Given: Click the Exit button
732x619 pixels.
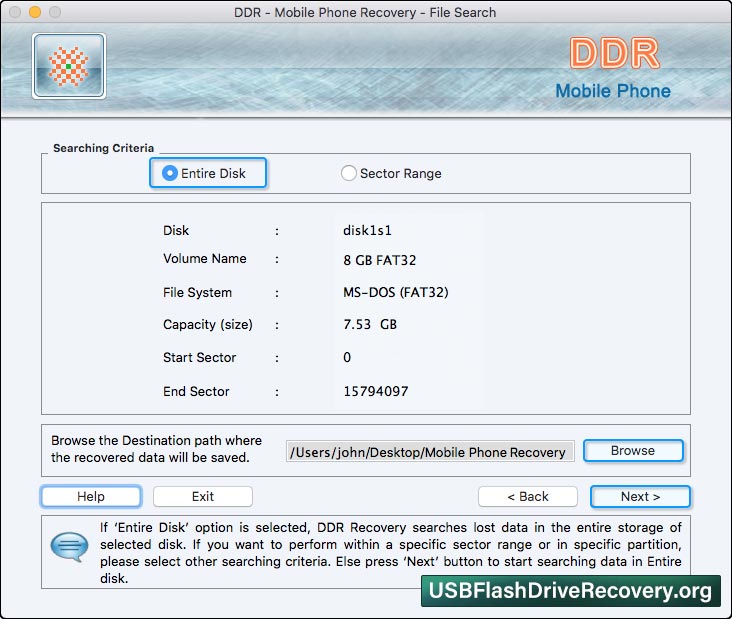Looking at the screenshot, I should tap(203, 496).
